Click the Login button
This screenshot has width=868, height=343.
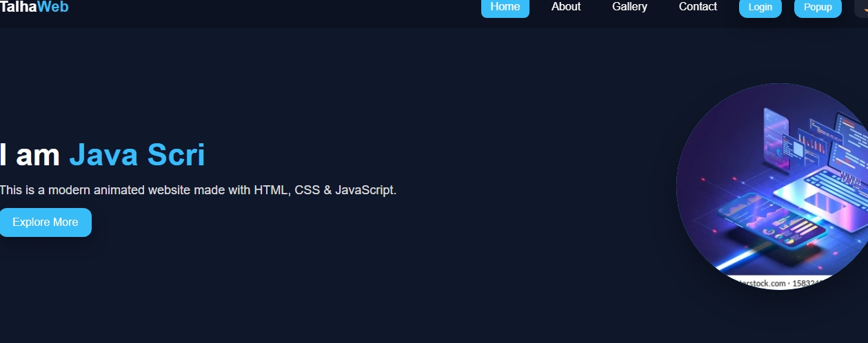click(x=760, y=8)
